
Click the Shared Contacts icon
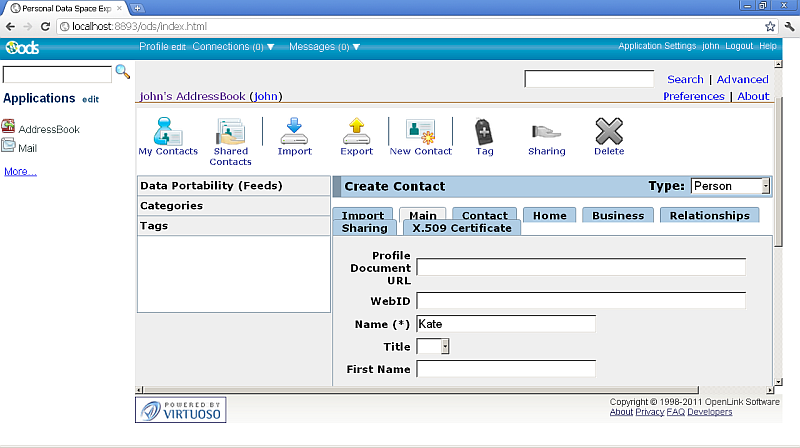point(230,131)
